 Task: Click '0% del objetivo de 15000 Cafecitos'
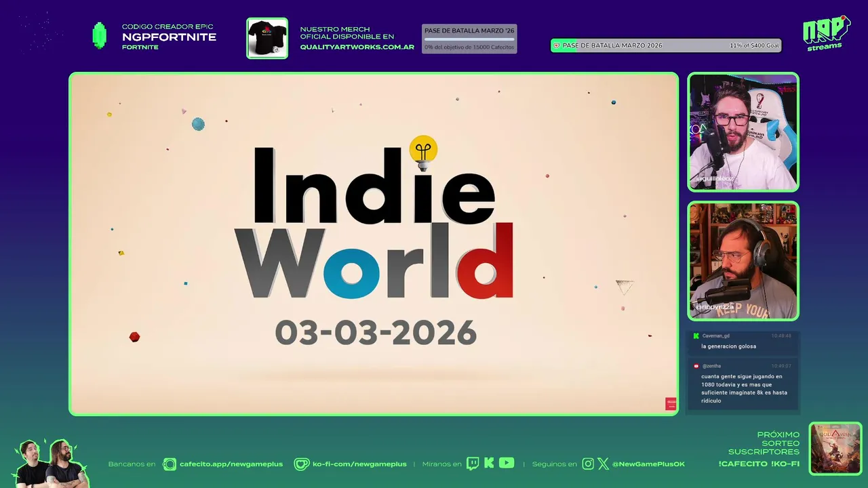(469, 47)
